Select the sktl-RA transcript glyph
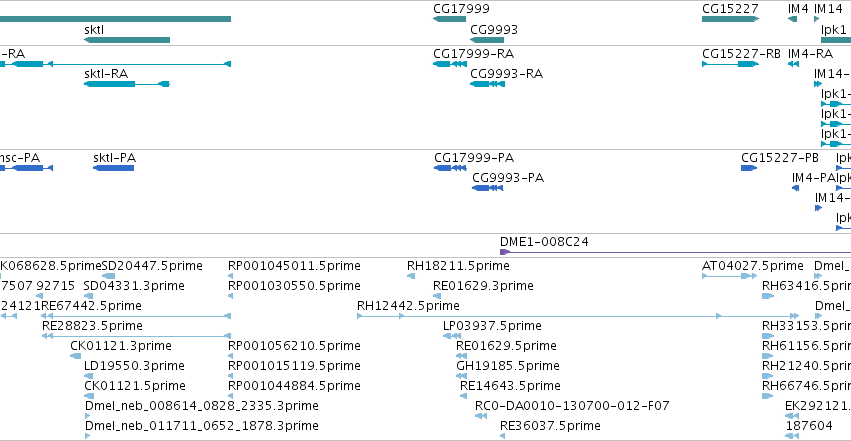This screenshot has width=851, height=441. coord(127,84)
